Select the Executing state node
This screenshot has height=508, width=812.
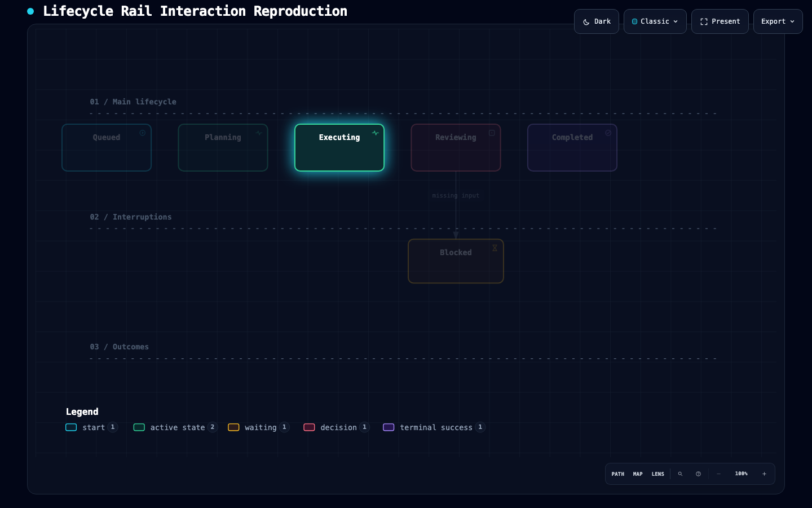pos(339,147)
